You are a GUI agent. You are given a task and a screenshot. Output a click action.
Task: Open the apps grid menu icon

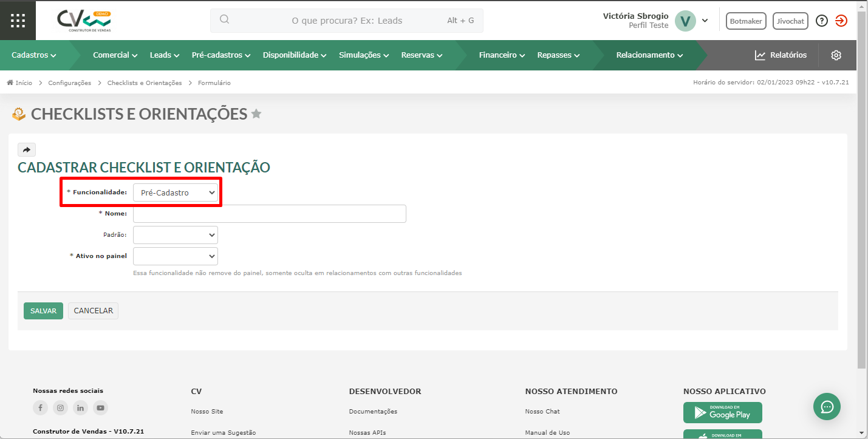(18, 20)
